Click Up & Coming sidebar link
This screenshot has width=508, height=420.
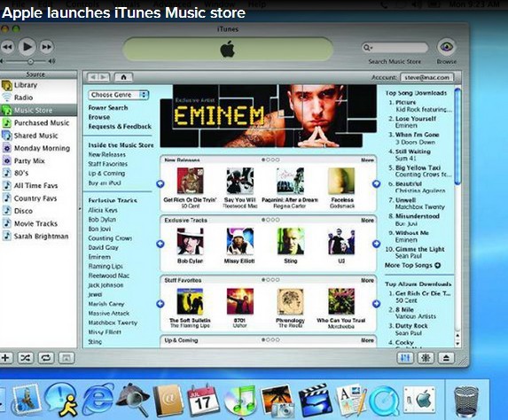(x=106, y=174)
